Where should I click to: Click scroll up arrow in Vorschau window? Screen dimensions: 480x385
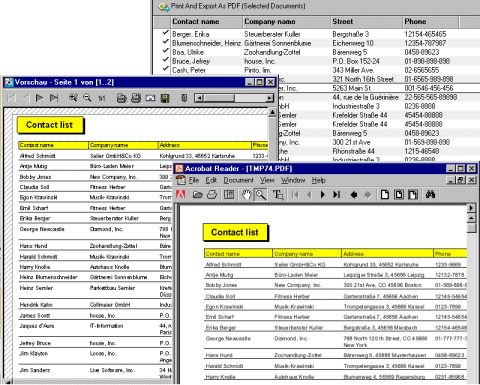[272, 112]
